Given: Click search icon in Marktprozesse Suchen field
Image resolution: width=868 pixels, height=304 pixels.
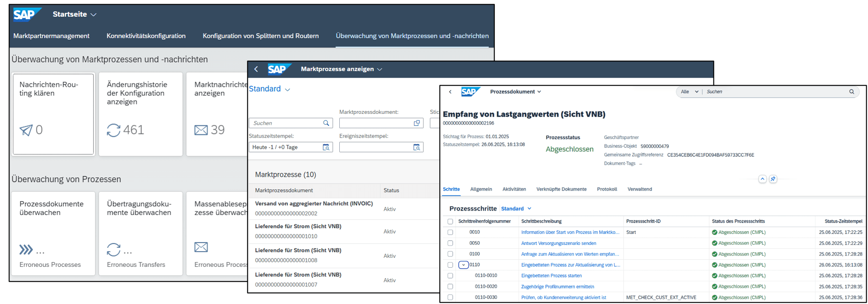Looking at the screenshot, I should (x=326, y=123).
